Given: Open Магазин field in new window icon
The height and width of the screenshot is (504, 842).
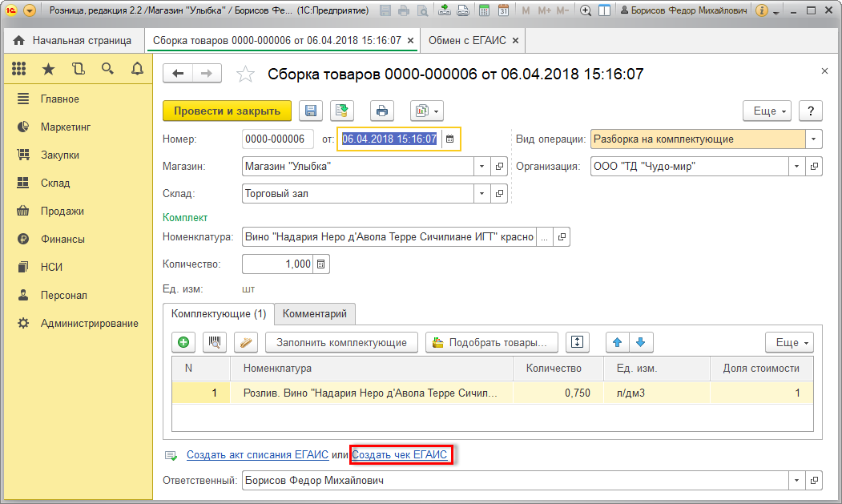Looking at the screenshot, I should pos(499,167).
